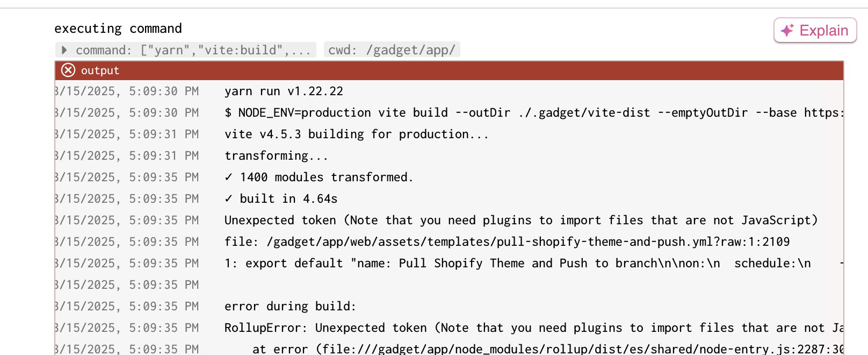The image size is (868, 355).
Task: Click the node-entry.js stack trace path
Action: pyautogui.click(x=548, y=349)
